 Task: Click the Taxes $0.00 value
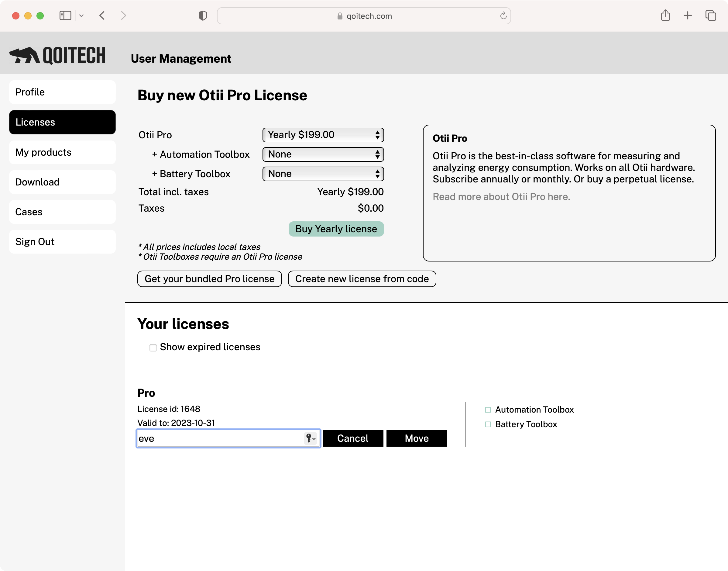[370, 208]
